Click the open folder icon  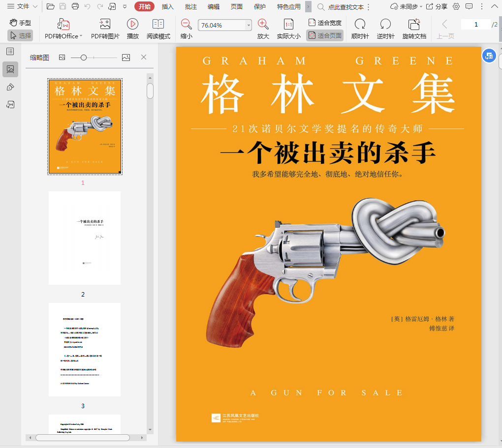point(50,6)
